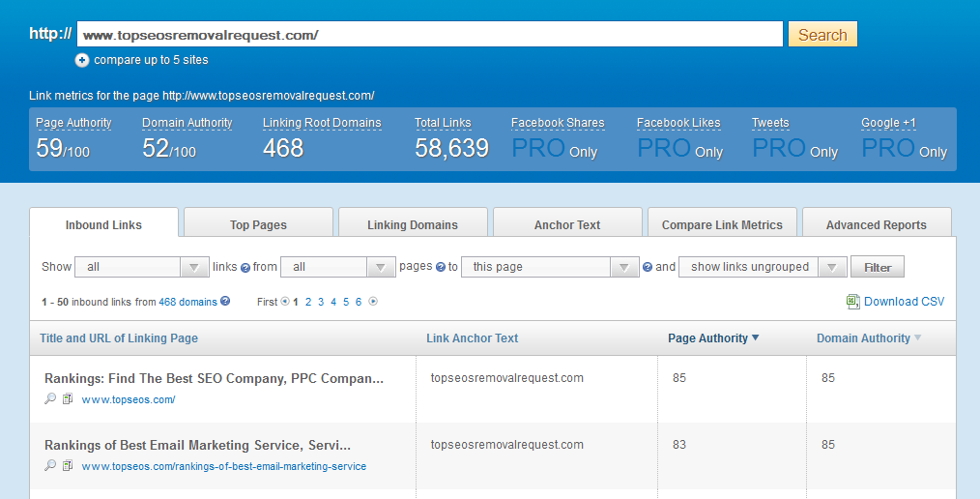
Task: Click the Google +1 metric label
Action: tap(888, 123)
